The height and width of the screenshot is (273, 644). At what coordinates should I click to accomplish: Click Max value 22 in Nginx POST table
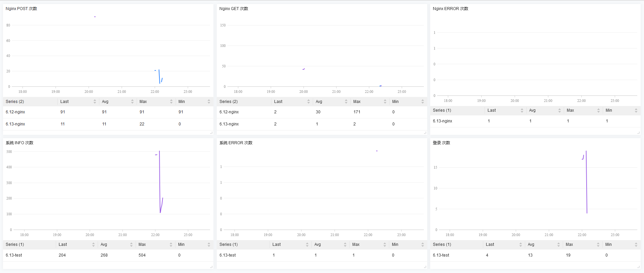[x=142, y=124]
